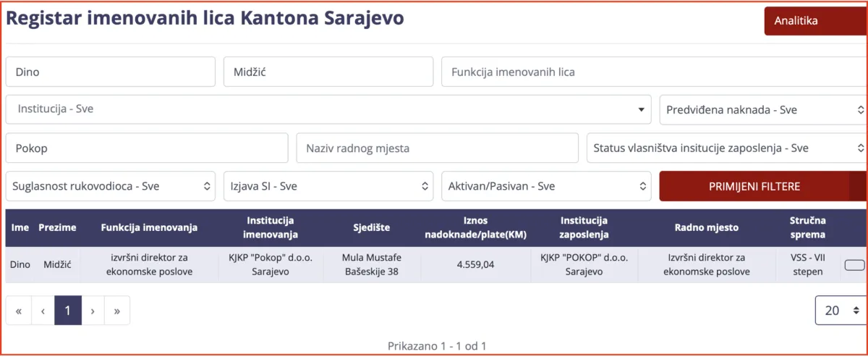The height and width of the screenshot is (357, 868).
Task: Open Aktivan/Pasivan - Sve dropdown
Action: 546,186
